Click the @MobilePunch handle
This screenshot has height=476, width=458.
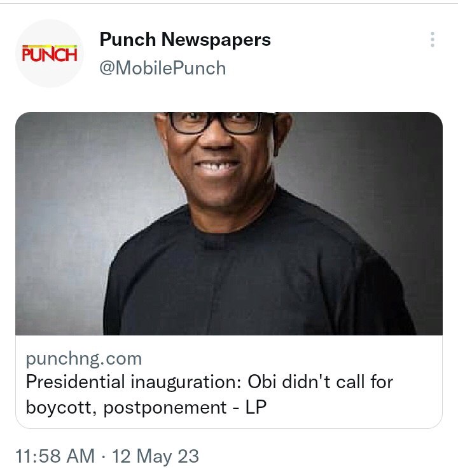tap(163, 67)
